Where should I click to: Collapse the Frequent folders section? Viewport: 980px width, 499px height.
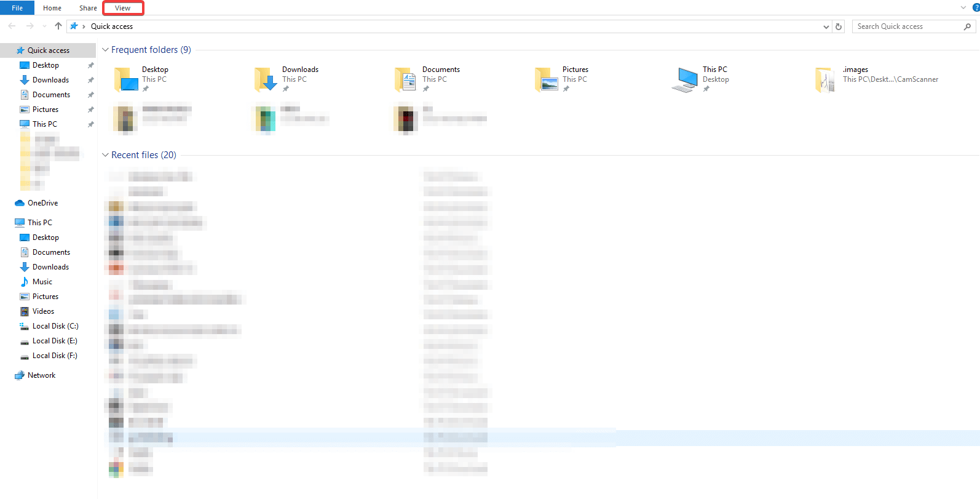click(x=105, y=50)
